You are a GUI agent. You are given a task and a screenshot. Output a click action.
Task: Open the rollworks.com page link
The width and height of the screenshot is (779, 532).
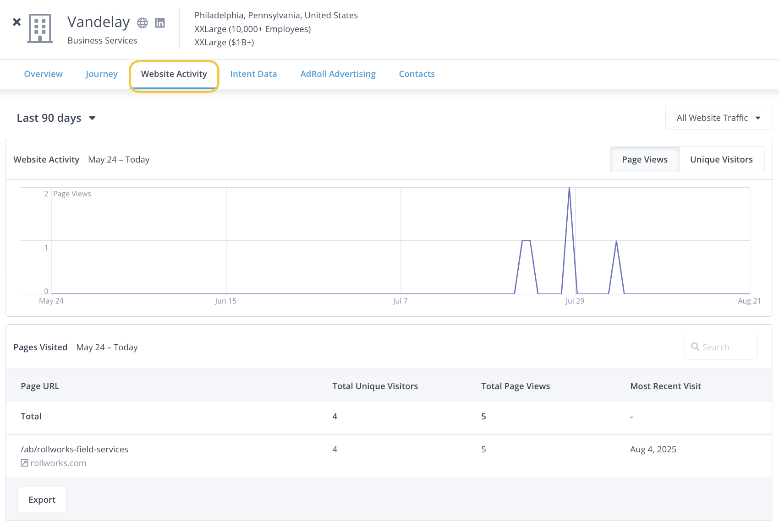58,463
